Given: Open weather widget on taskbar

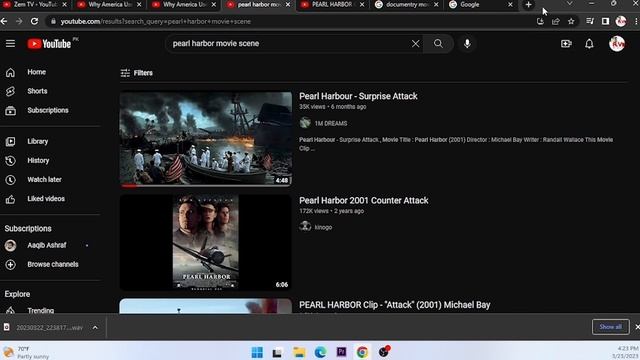Looking at the screenshot, I should click(27, 352).
